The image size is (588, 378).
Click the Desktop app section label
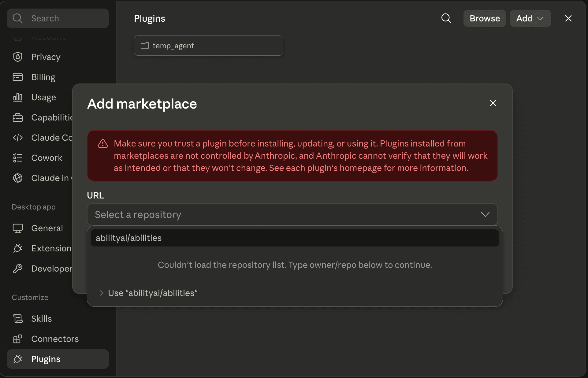click(x=34, y=207)
